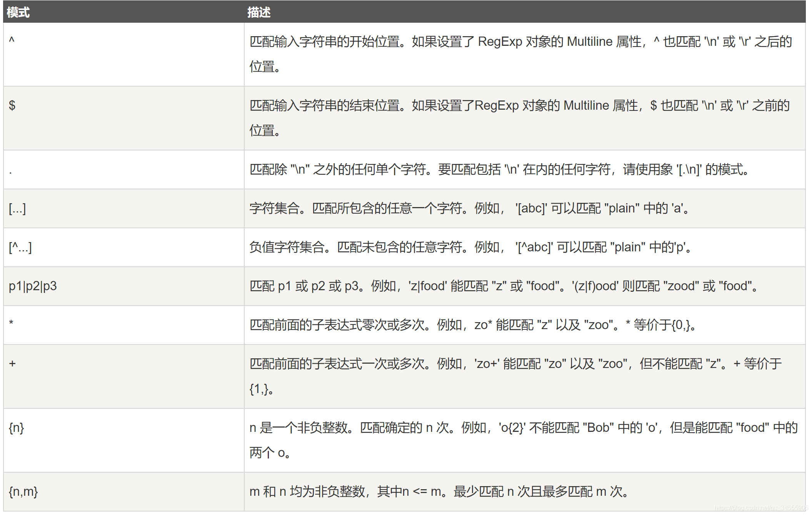The width and height of the screenshot is (812, 515).
Task: Click the {n} pattern cell
Action: pyautogui.click(x=17, y=428)
